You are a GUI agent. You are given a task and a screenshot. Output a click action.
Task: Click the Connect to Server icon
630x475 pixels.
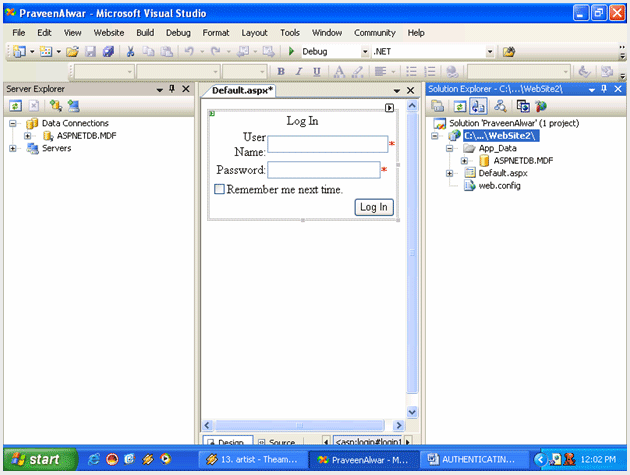[74, 106]
